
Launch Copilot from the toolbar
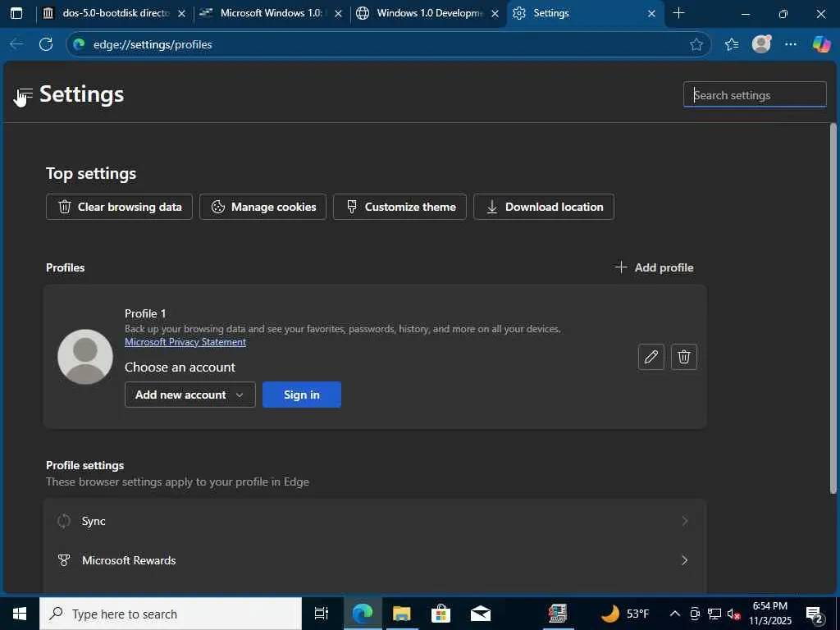(x=820, y=44)
